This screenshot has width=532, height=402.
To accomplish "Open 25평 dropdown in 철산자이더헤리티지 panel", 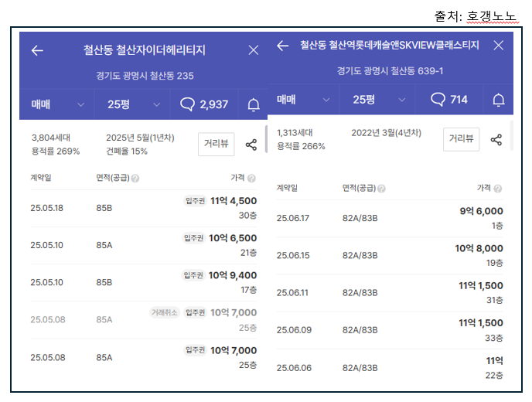I will [x=132, y=104].
